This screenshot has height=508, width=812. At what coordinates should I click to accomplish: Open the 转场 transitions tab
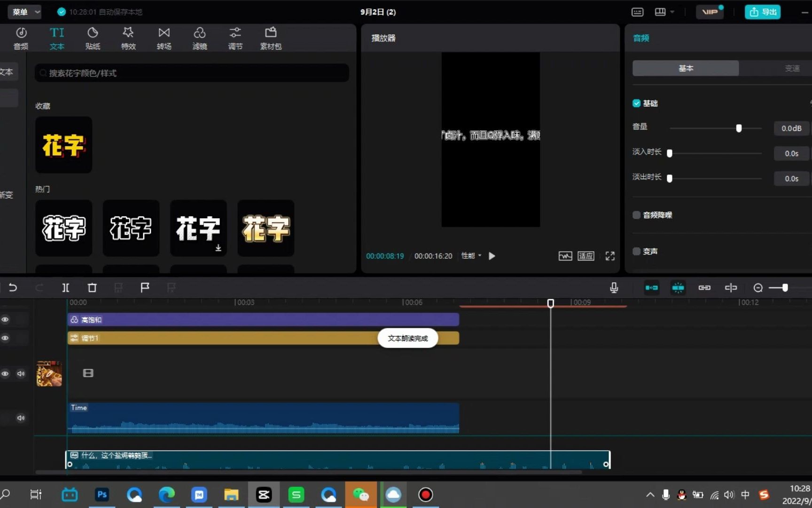tap(164, 38)
